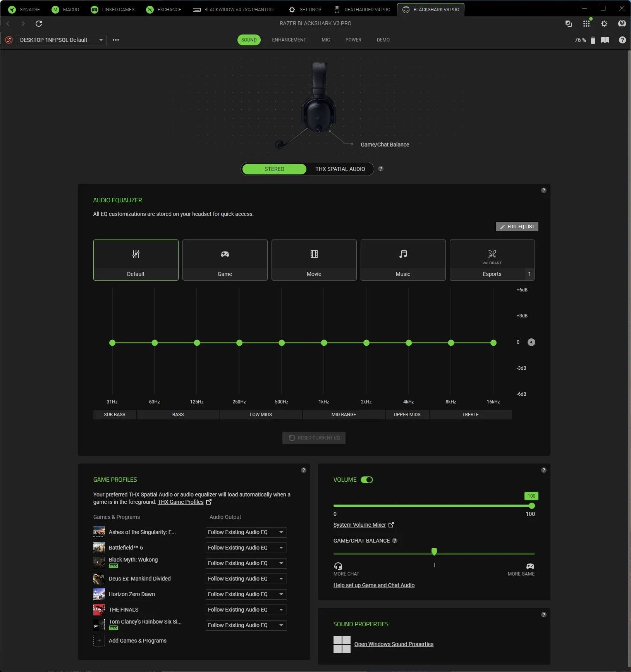Viewport: 631px width, 672px height.
Task: Switch to the Enhancement tab
Action: [x=289, y=40]
